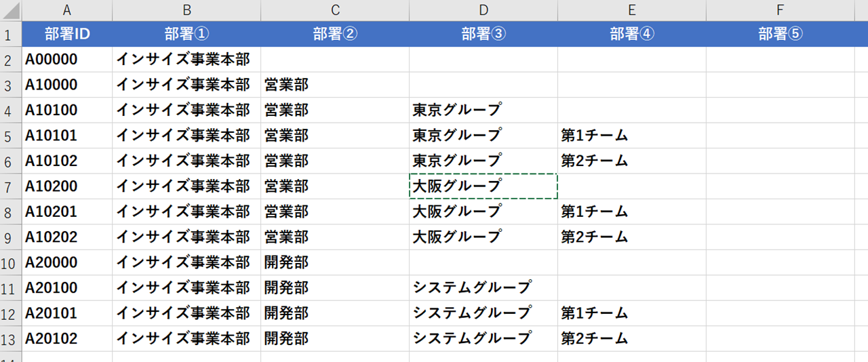Click 東京グループ in row 6
Image resolution: width=868 pixels, height=362 pixels.
[484, 161]
